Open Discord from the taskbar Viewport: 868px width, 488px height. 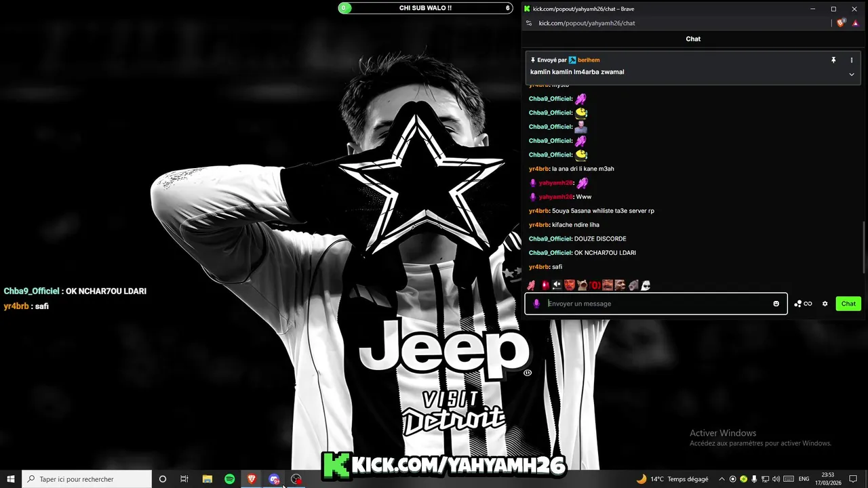(x=274, y=479)
